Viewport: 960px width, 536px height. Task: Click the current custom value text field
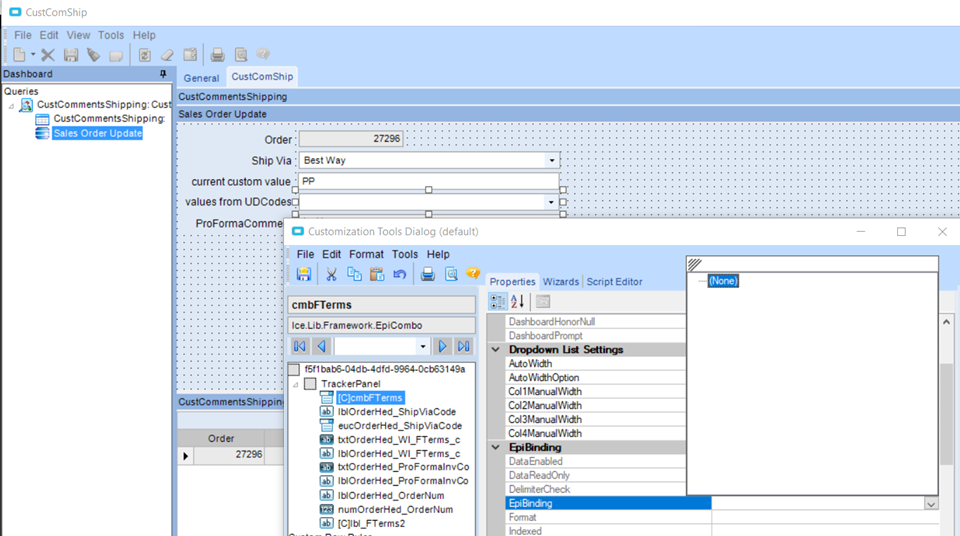[428, 181]
